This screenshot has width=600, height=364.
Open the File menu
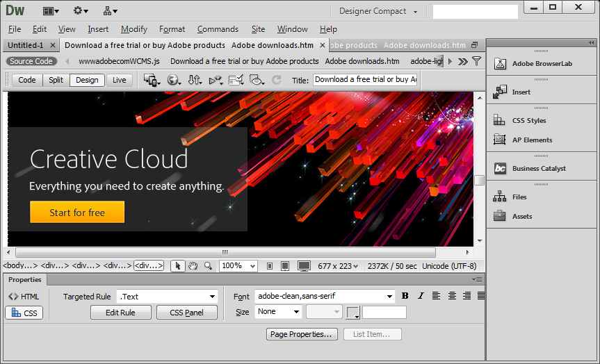click(x=15, y=29)
